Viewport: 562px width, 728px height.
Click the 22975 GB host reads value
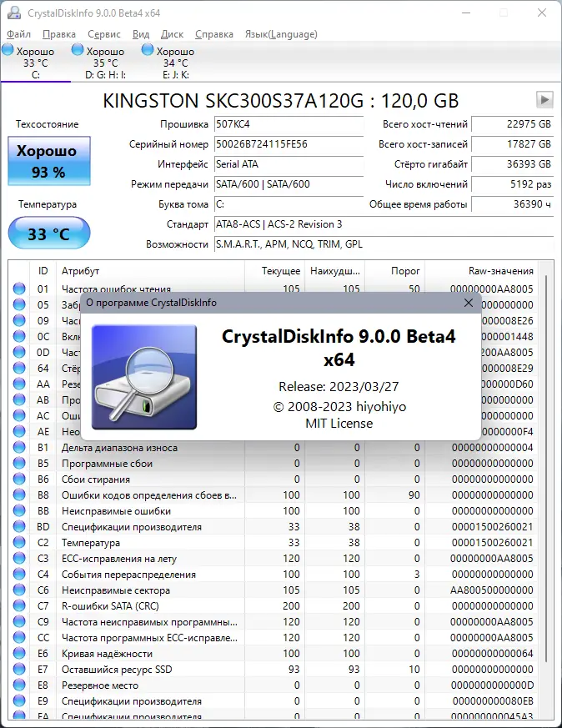(512, 124)
